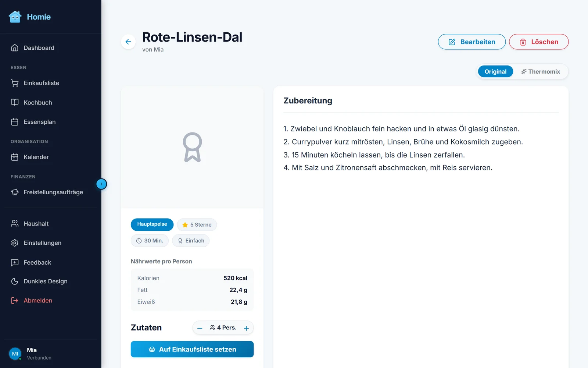Click the recipe image placeholder
Screen dimensions: 588x368
(x=192, y=147)
